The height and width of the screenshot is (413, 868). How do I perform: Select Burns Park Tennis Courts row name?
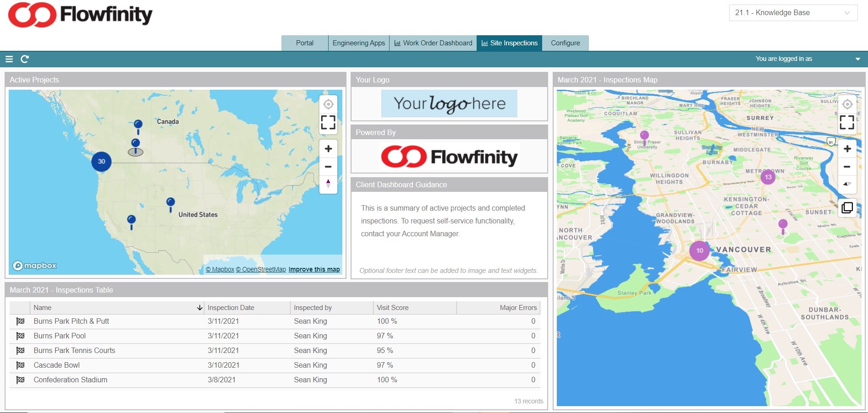pyautogui.click(x=74, y=351)
